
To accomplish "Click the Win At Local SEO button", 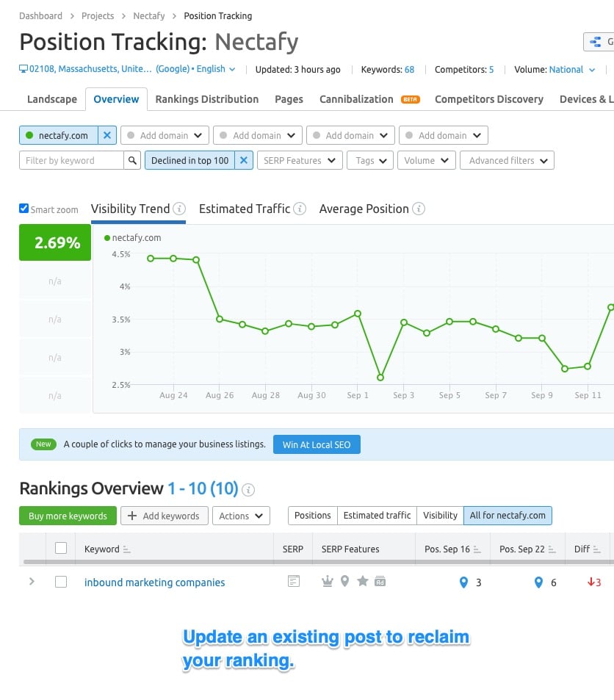I will (317, 444).
